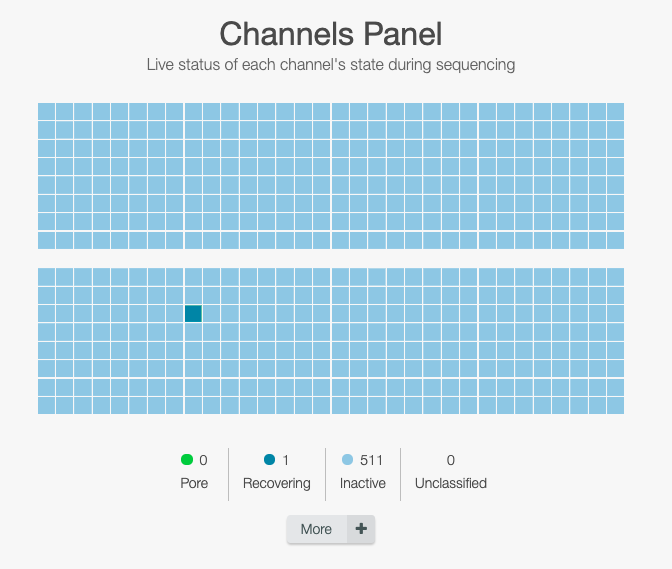Select the Unclassified status label
Viewport: 672px width, 569px height.
tap(450, 483)
